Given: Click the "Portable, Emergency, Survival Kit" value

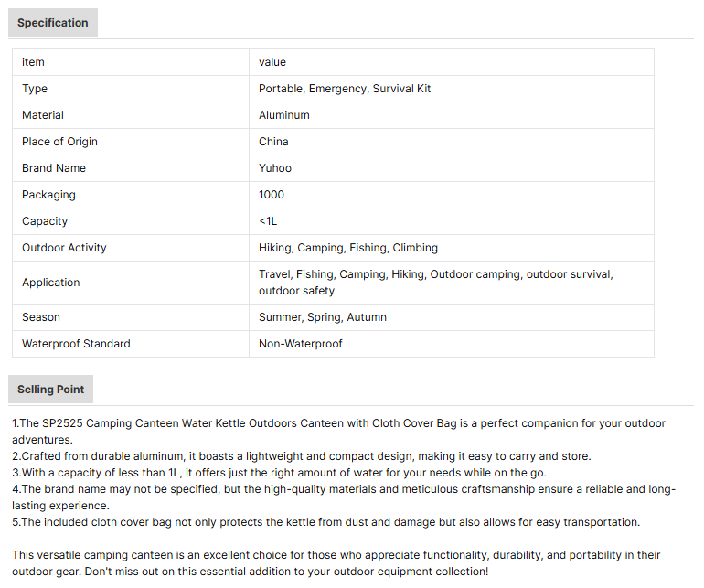Looking at the screenshot, I should [x=345, y=89].
